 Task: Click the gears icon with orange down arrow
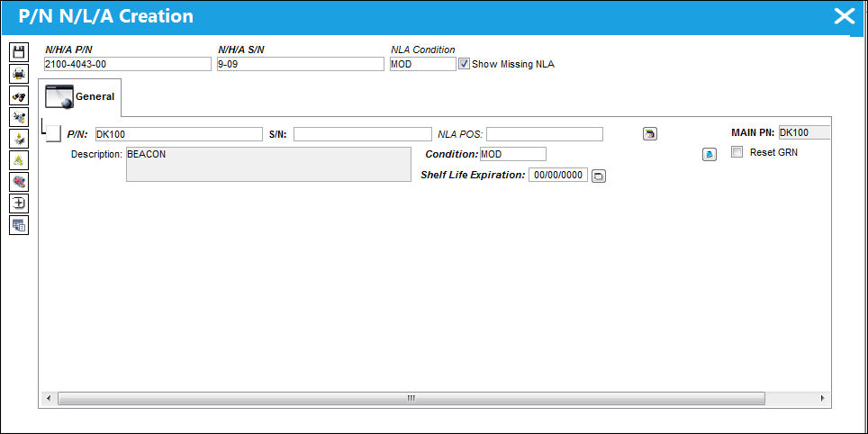click(x=19, y=139)
